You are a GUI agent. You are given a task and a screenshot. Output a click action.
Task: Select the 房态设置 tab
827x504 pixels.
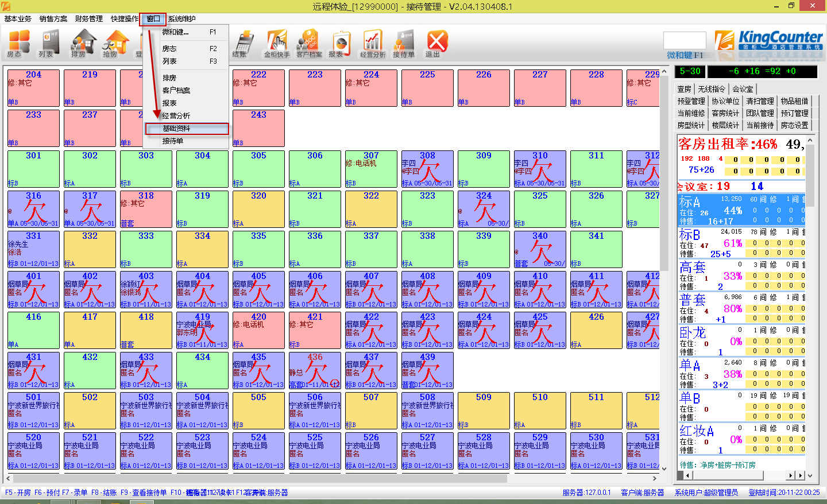(x=794, y=125)
